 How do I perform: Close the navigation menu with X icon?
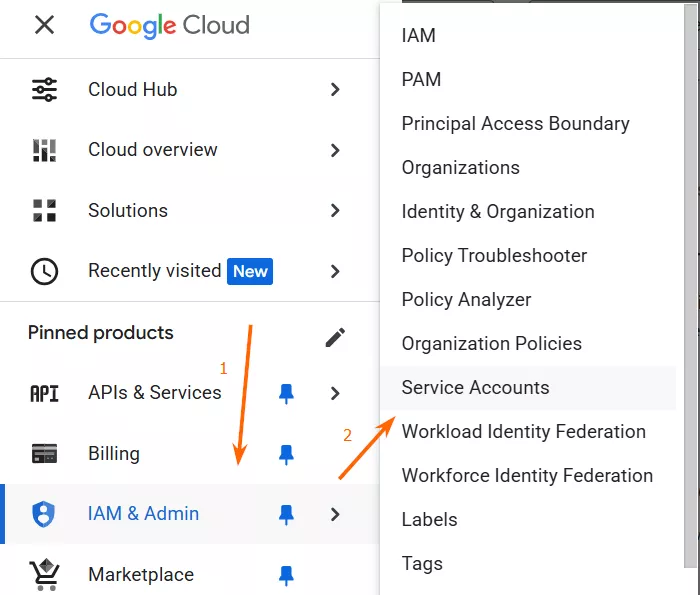(44, 25)
